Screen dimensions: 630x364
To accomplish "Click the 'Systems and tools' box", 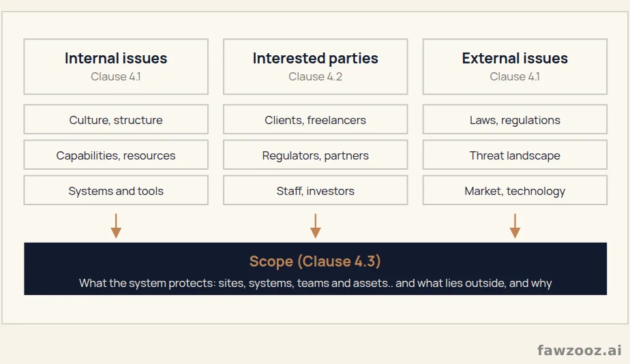I will click(116, 190).
